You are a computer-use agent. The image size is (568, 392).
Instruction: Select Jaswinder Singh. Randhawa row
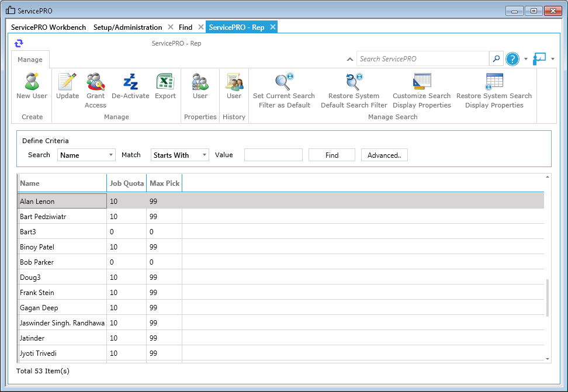tap(280, 323)
